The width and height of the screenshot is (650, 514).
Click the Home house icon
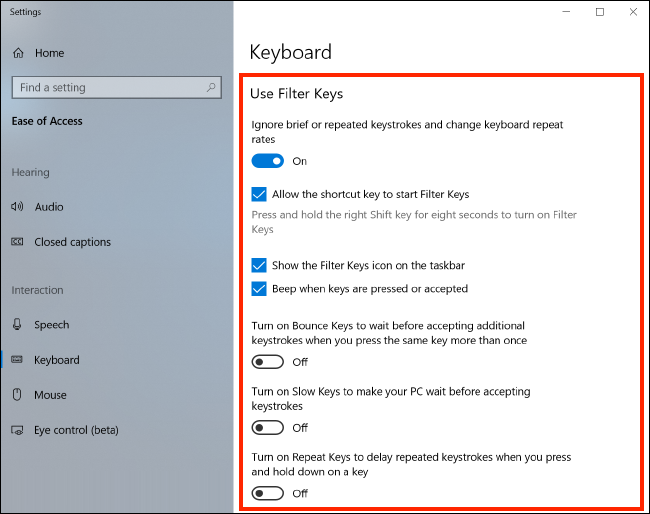click(18, 53)
